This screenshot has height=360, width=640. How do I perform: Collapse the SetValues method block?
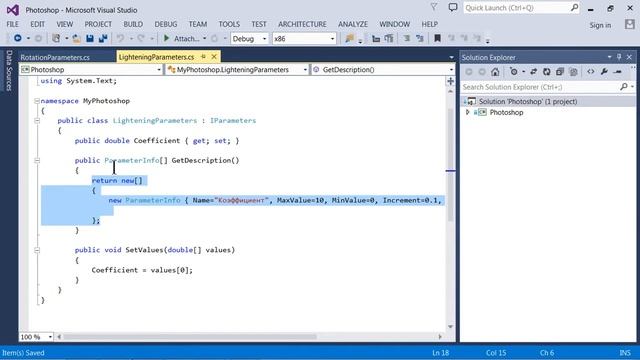click(37, 250)
